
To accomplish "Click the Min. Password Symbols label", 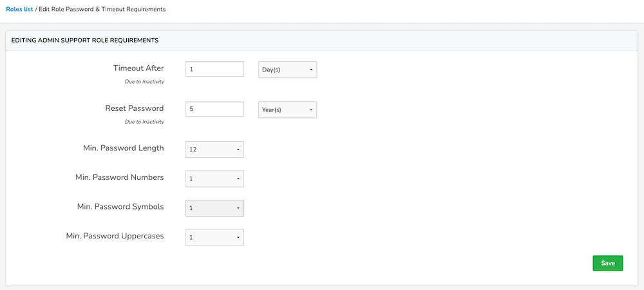I will tap(121, 207).
